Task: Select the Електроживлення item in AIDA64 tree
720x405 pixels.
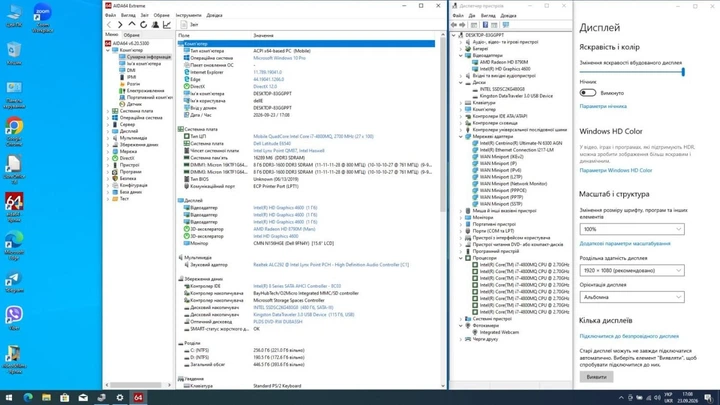Action: (x=145, y=91)
